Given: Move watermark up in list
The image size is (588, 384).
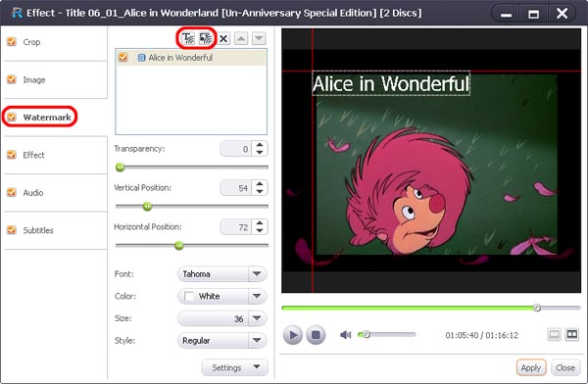Looking at the screenshot, I should click(241, 38).
